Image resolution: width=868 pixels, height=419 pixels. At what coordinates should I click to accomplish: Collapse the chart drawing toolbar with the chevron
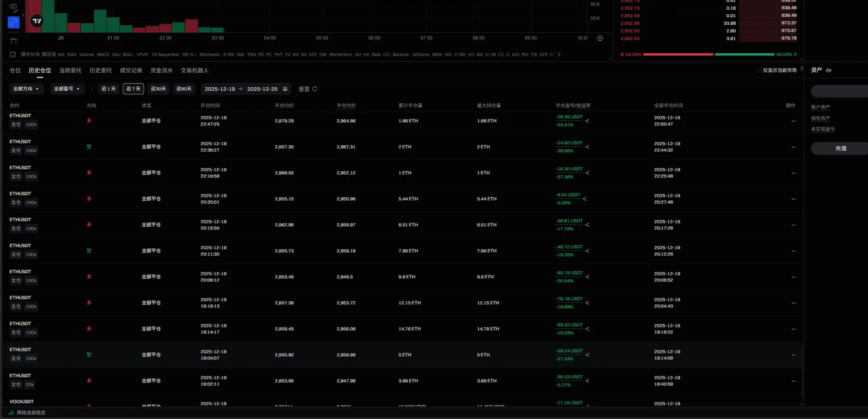(x=23, y=15)
